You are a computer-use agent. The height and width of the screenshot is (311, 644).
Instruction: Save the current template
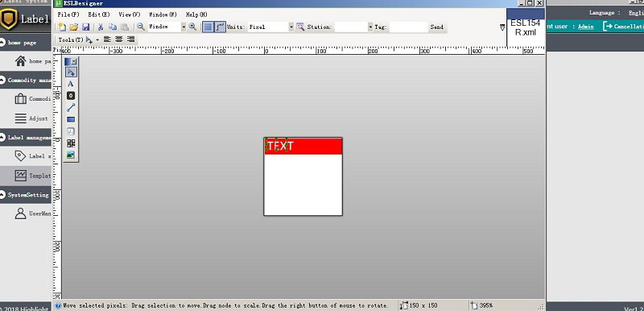point(86,27)
